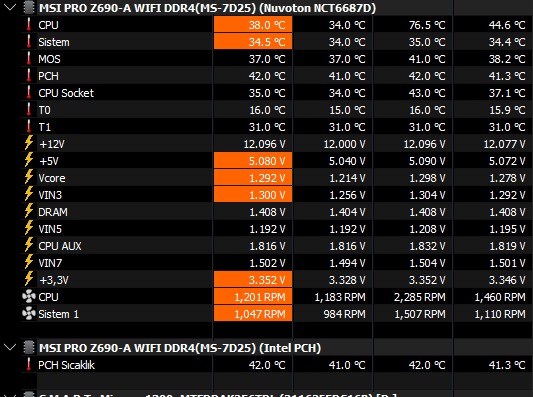Image resolution: width=533 pixels, height=397 pixels.
Task: Click the MOS thermometer icon
Action: point(29,58)
